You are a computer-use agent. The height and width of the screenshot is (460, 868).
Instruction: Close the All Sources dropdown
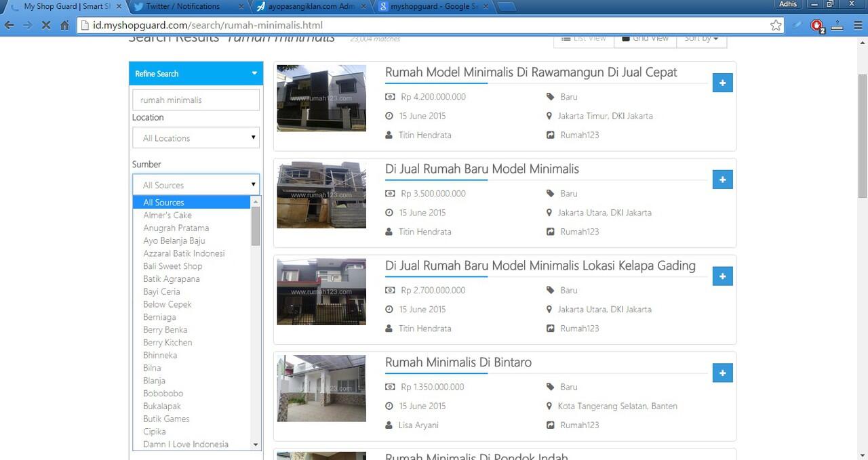(x=196, y=185)
